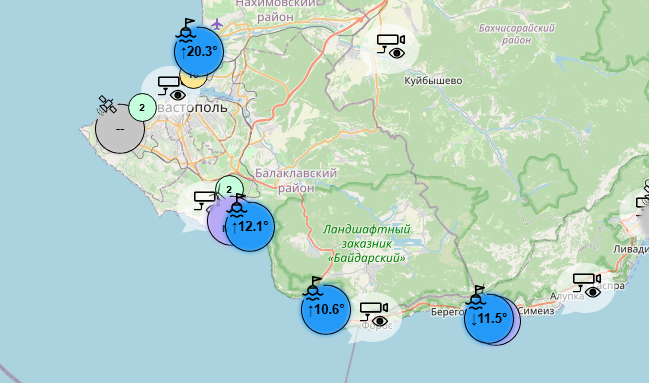Screen dimensions: 649x383
Task: Open the webcam marker near Куйбышево
Action: tap(390, 47)
